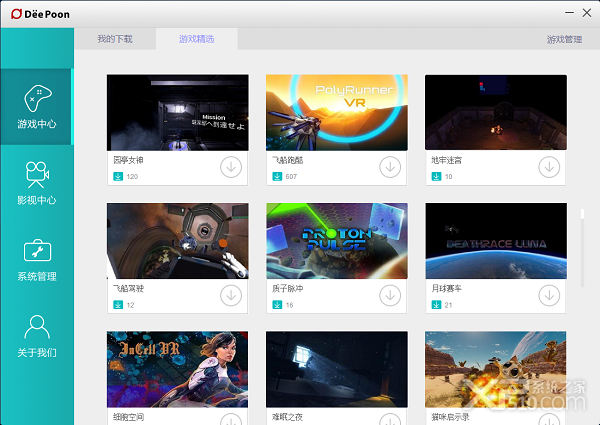Click the 607 download count

click(291, 177)
